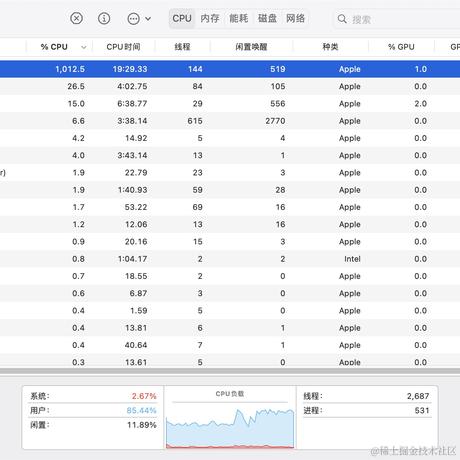Screen dimensions: 460x460
Task: Click the stop process (X) icon
Action: pyautogui.click(x=76, y=18)
